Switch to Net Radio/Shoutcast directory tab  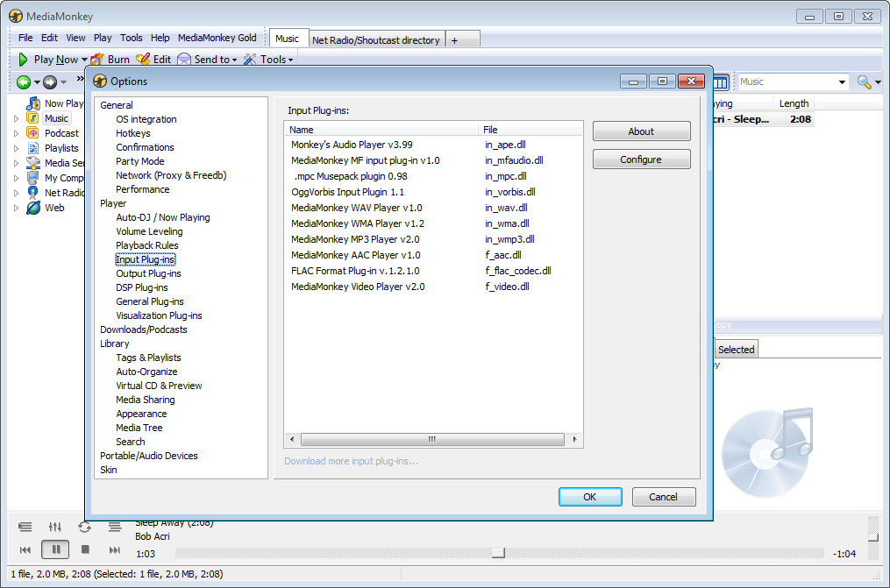376,40
